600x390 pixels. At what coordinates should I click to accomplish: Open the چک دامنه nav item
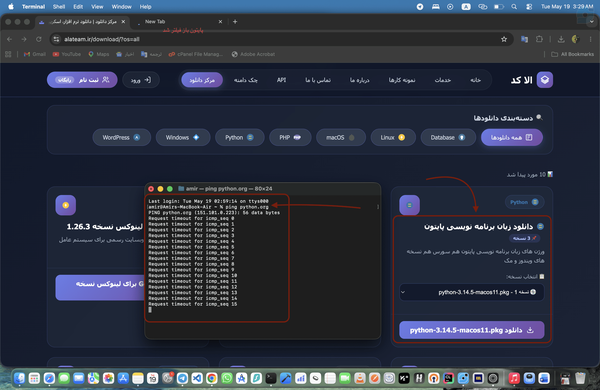pos(246,80)
